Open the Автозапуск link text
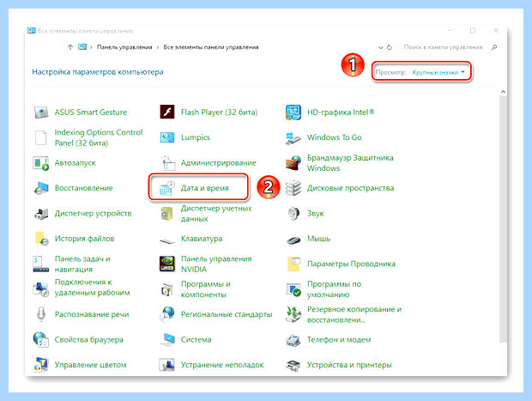 [x=75, y=163]
